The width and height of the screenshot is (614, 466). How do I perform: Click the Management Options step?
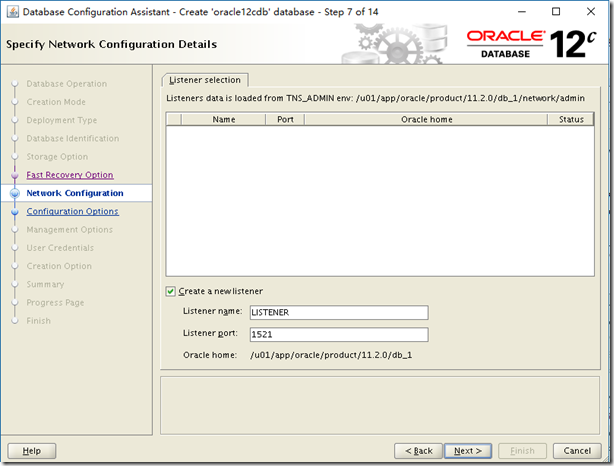coord(69,229)
